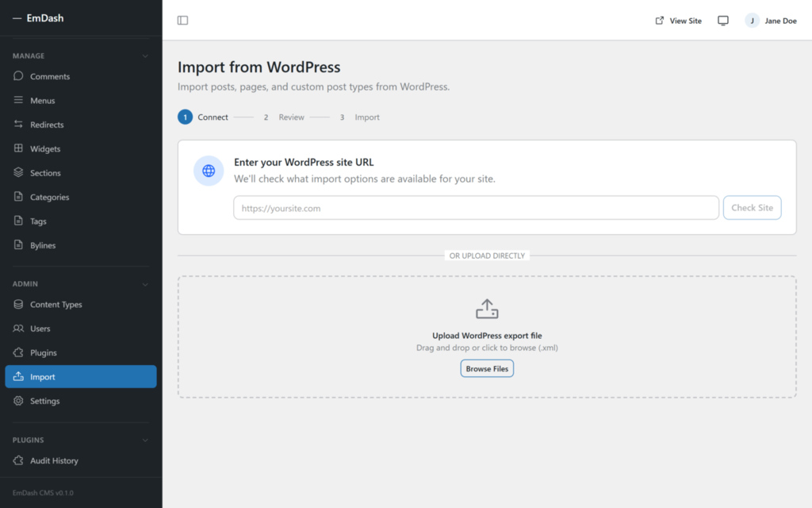
Task: Open the Categories menu item
Action: [81, 197]
